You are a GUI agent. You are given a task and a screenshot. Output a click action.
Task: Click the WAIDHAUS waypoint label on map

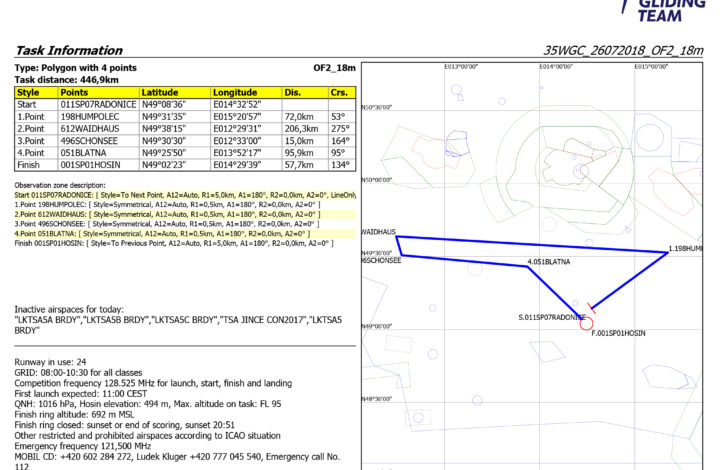[378, 232]
